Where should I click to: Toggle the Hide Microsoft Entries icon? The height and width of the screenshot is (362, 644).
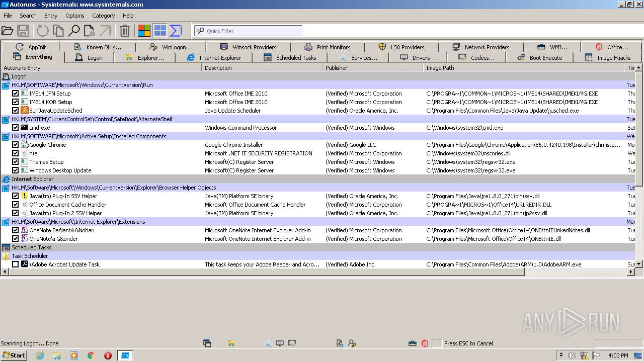[144, 31]
